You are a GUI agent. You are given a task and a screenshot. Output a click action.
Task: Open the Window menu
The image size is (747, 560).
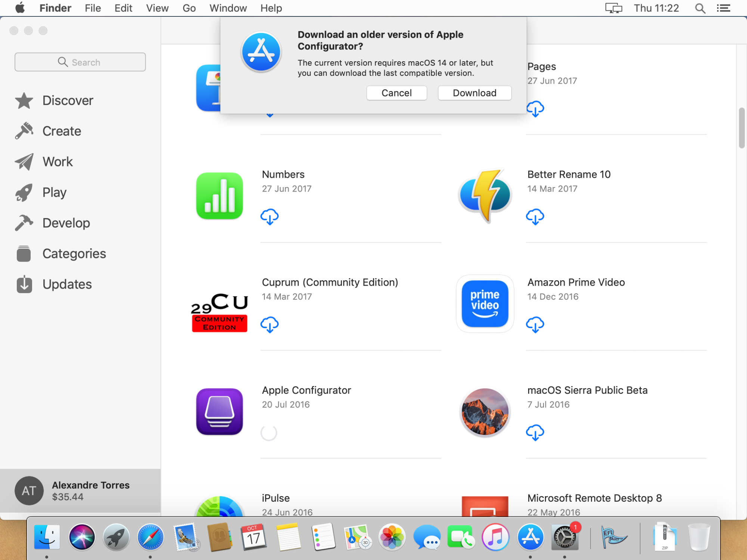[x=228, y=8]
